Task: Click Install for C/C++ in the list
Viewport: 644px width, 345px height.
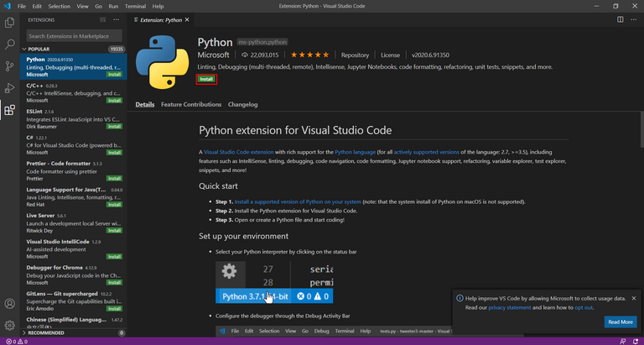Action: [x=114, y=101]
